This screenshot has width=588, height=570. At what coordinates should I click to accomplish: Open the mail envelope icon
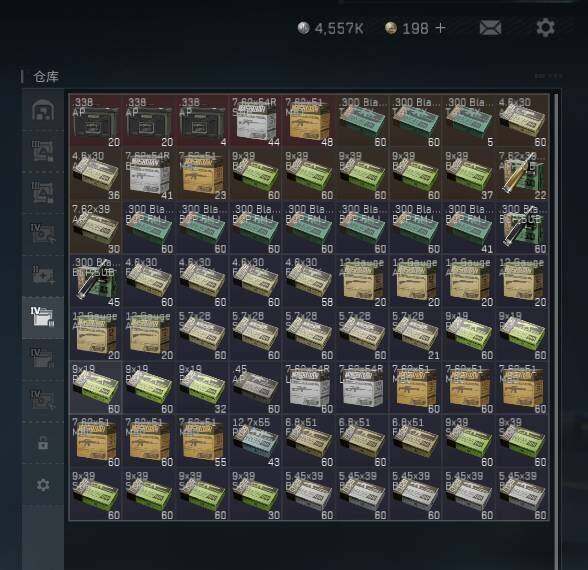click(490, 28)
